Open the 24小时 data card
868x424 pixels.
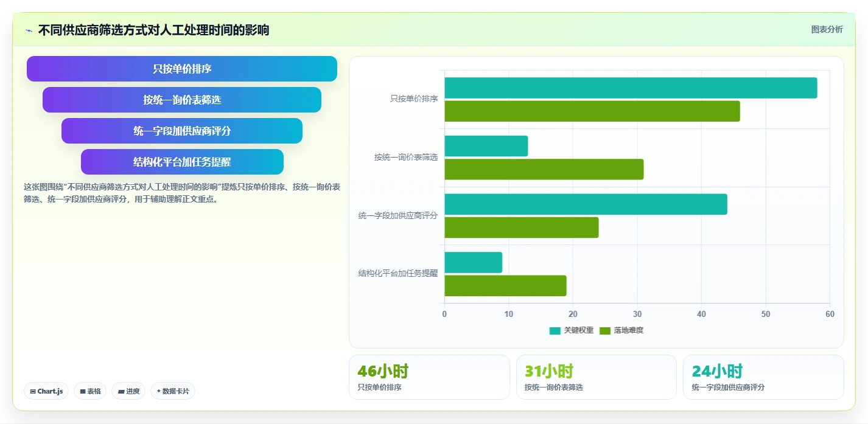763,377
